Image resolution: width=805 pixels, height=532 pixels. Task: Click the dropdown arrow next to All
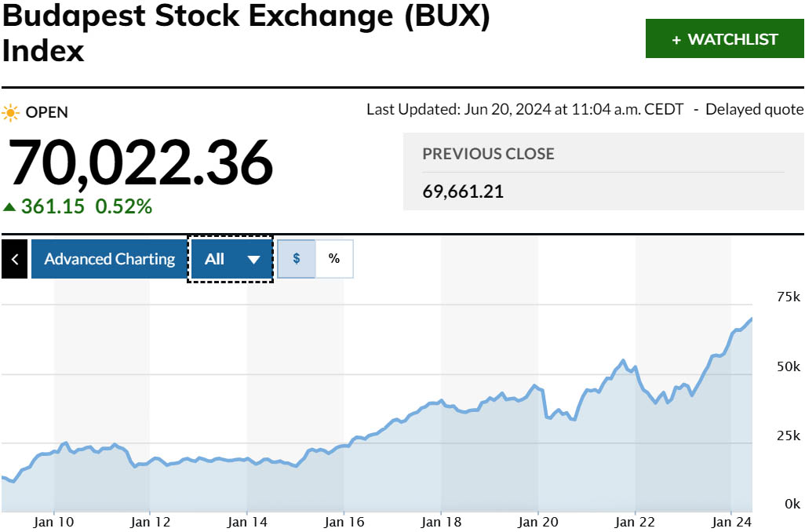253,260
